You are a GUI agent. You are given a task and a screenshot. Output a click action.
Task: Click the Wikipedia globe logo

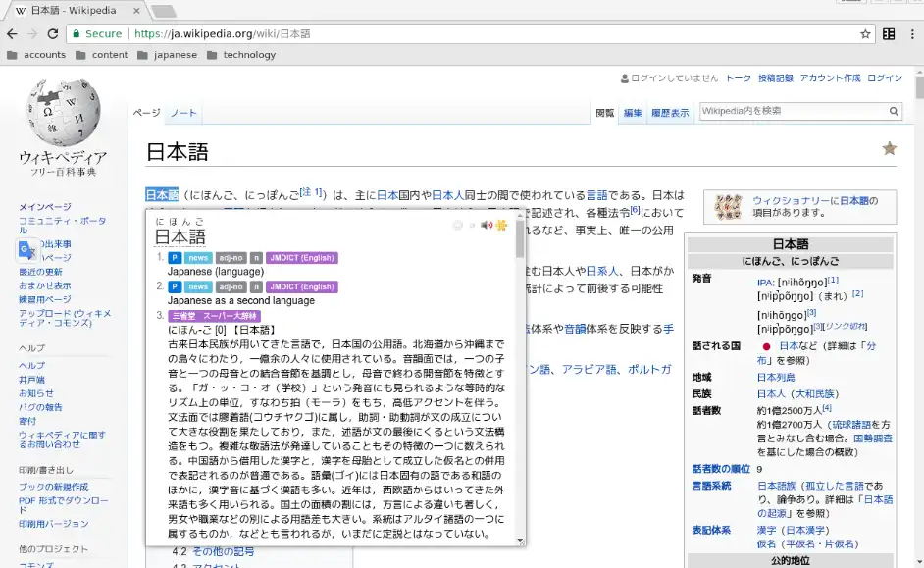pos(63,113)
